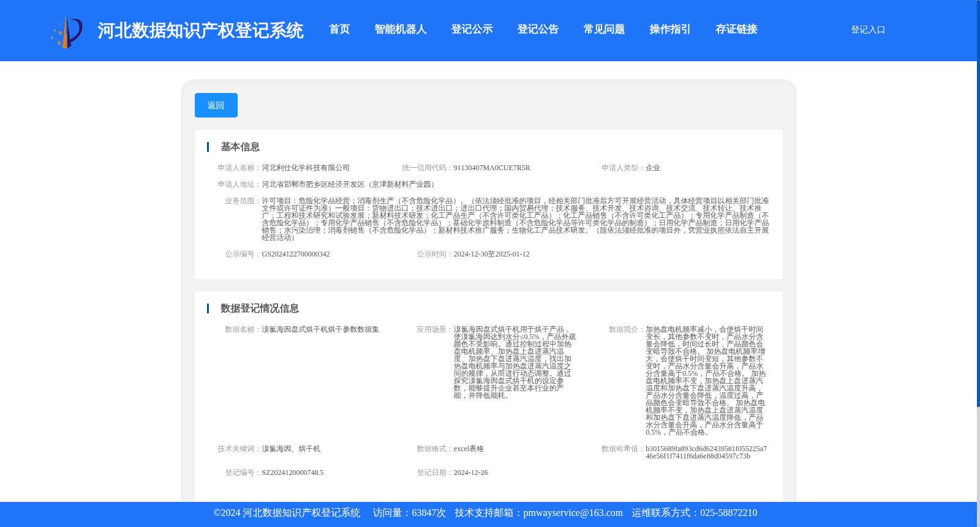Select publicity period 2024-12-30至2025-01-12
This screenshot has width=980, height=527.
[491, 254]
